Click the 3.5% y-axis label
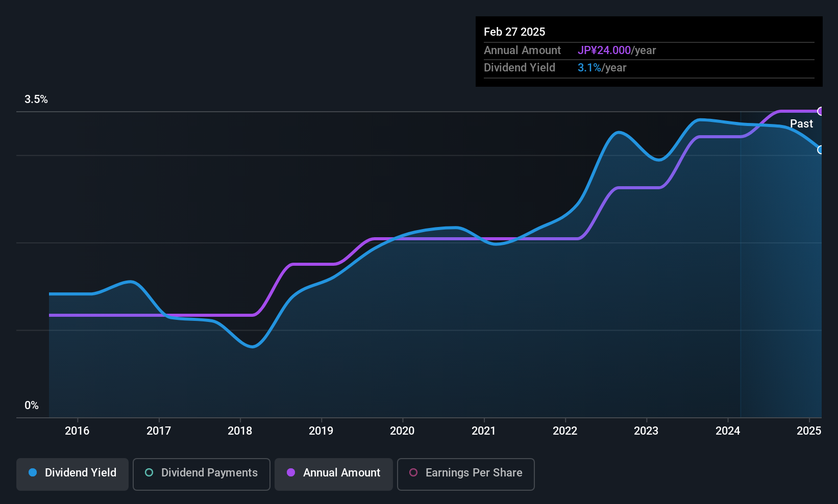 36,99
